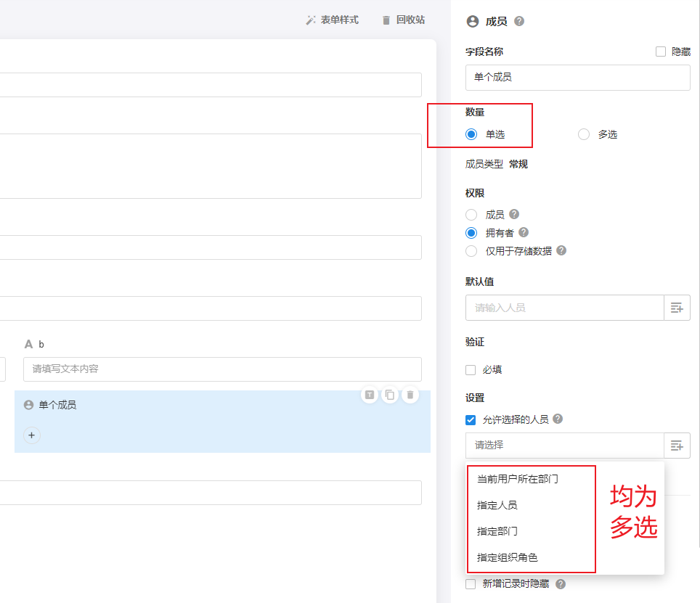The width and height of the screenshot is (700, 603).
Task: Click the list-add icon beside 请选择
Action: (677, 445)
